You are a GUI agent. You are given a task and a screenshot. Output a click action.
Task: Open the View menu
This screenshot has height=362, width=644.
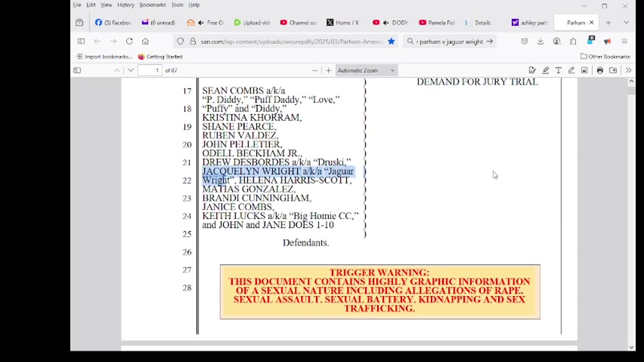click(x=106, y=5)
